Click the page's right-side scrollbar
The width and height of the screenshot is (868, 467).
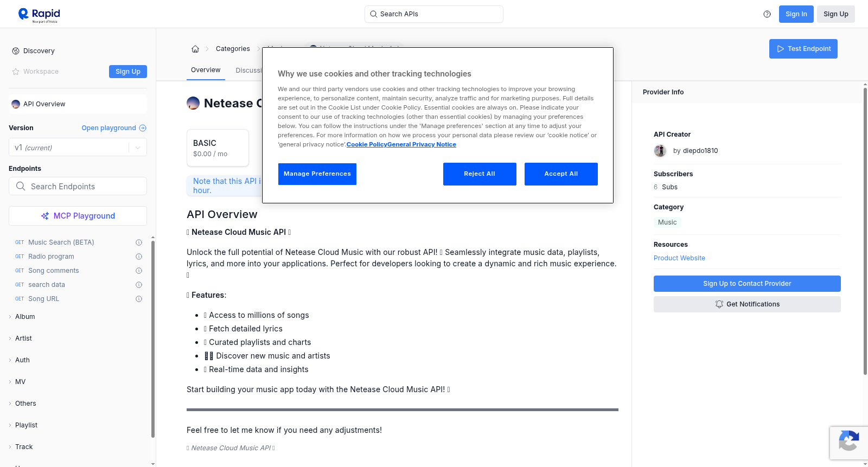pos(865,231)
